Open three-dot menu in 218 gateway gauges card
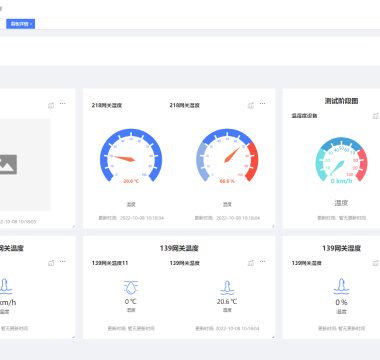380x360 pixels. pyautogui.click(x=263, y=104)
